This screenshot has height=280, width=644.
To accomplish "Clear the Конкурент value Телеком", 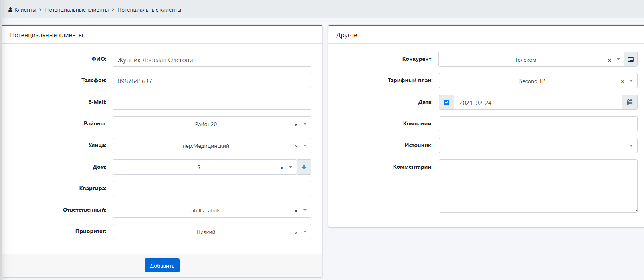I will [609, 60].
